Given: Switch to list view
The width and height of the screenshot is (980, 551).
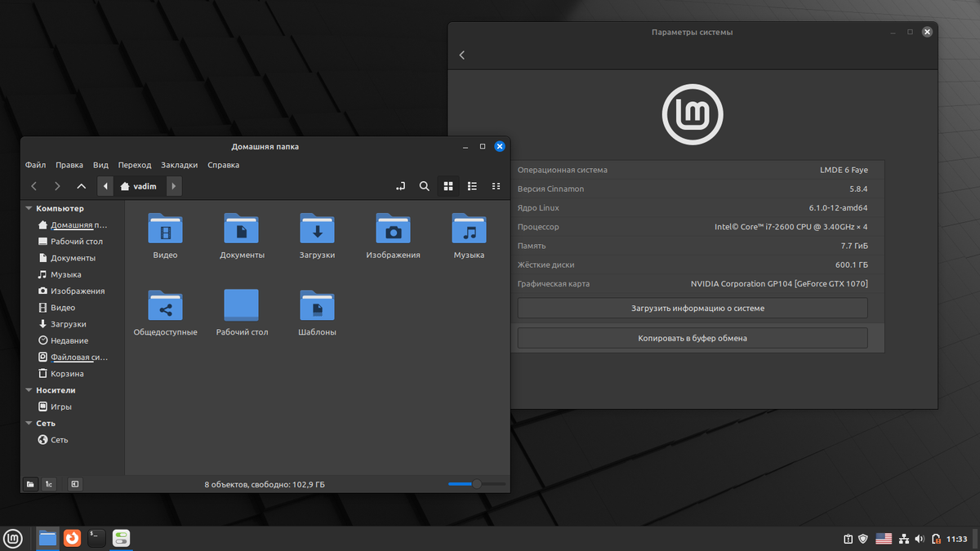Looking at the screenshot, I should click(x=472, y=186).
